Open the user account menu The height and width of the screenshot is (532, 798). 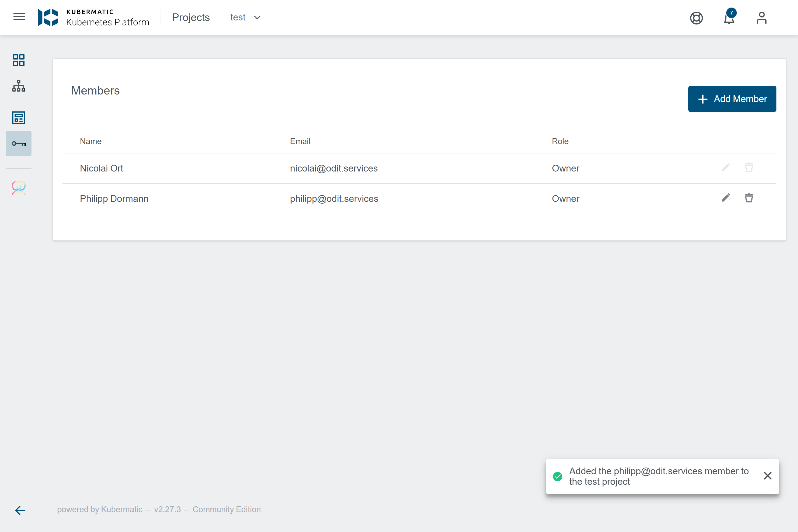[x=761, y=17]
